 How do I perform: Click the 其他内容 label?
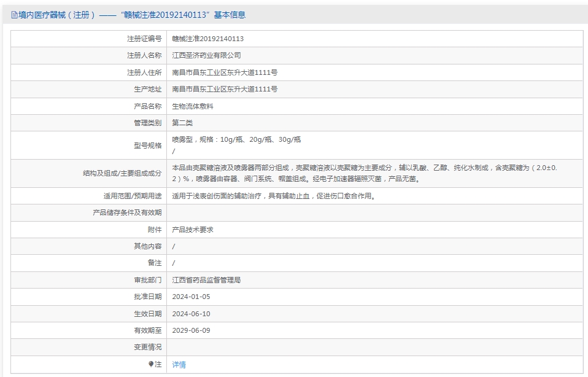(x=148, y=246)
